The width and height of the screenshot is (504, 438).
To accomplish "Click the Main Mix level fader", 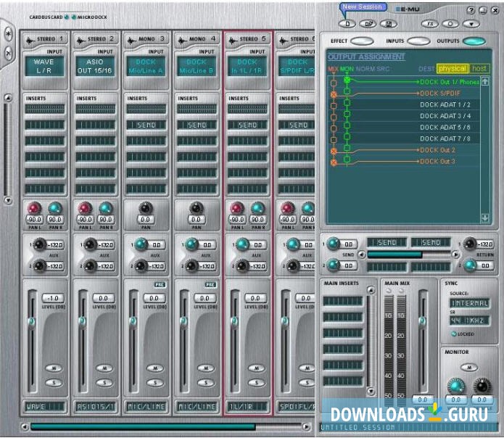I will point(422,321).
